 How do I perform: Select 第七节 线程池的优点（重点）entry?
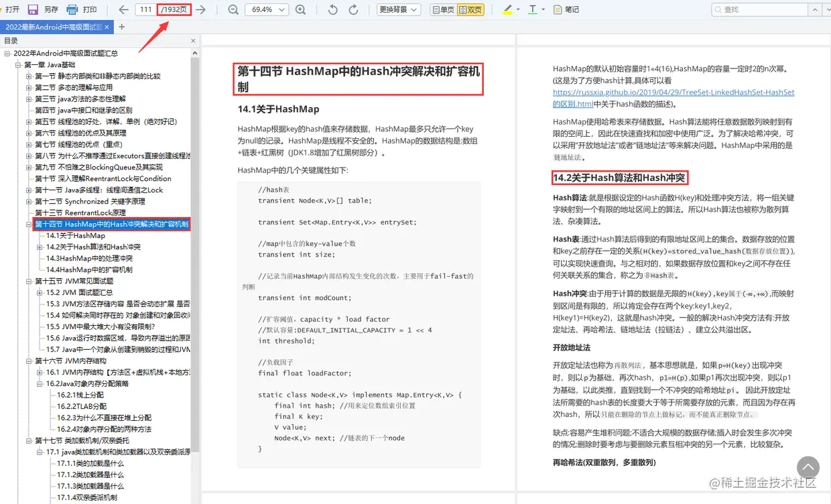(79, 144)
